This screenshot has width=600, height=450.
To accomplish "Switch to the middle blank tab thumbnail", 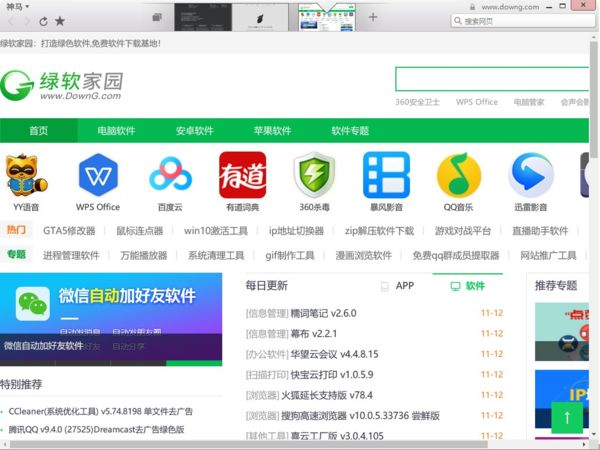I will click(260, 18).
